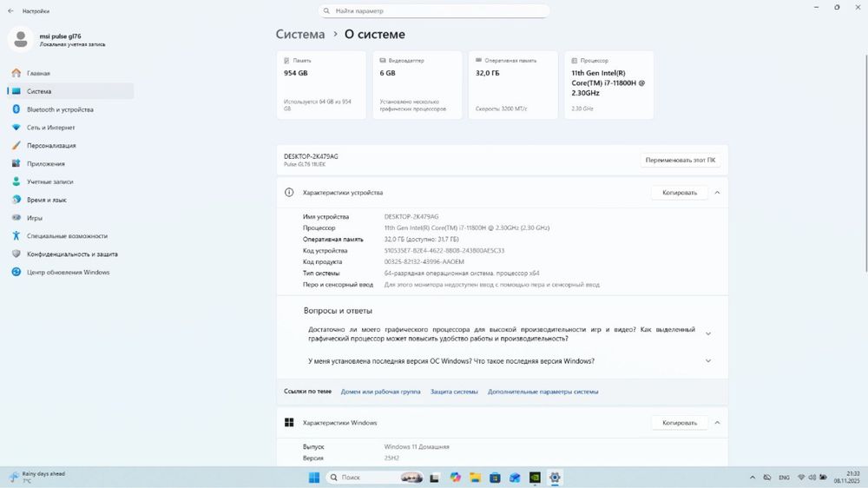Open File Explorer from the taskbar
Viewport: 868px width, 488px height.
(x=475, y=478)
